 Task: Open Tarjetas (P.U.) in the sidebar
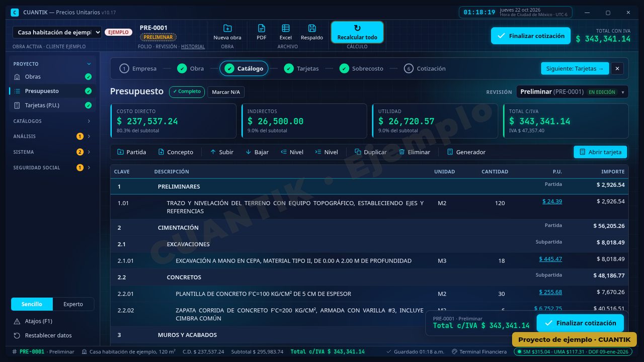52,105
